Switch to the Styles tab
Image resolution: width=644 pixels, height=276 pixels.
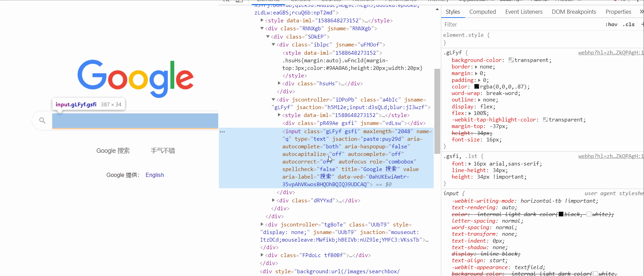pyautogui.click(x=453, y=12)
